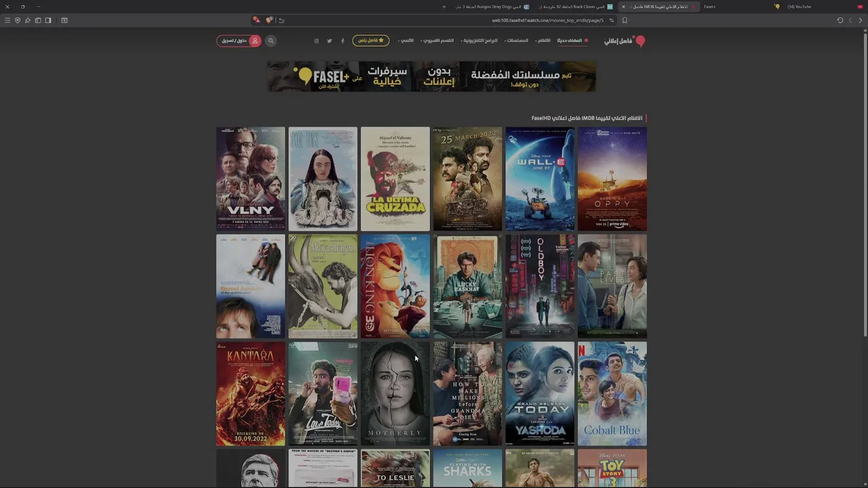
Task: Open the Playing with Sharks poster
Action: pos(467,468)
